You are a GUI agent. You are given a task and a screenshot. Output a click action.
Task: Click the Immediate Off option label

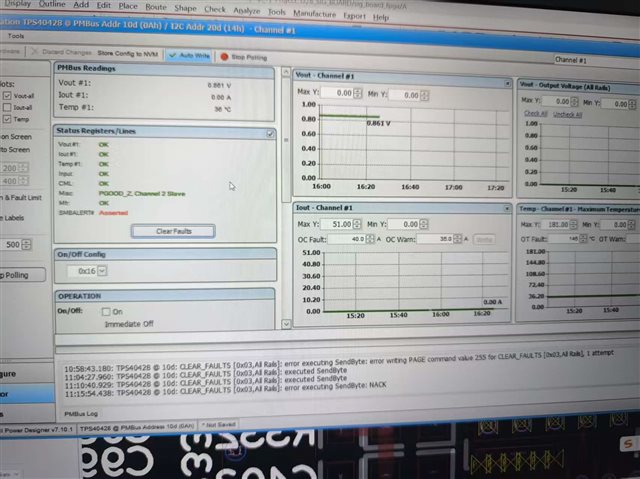[129, 324]
